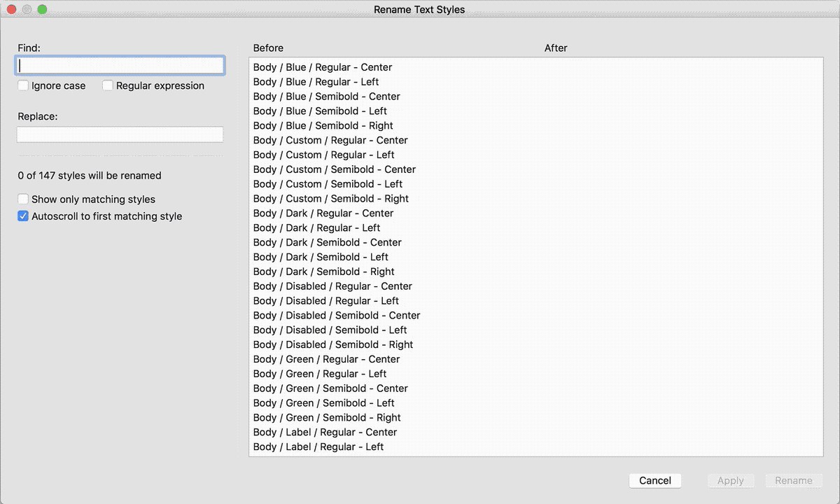Screen dimensions: 840x504
Task: Select Body / Dark / Semibold - Center row
Action: 536,243
